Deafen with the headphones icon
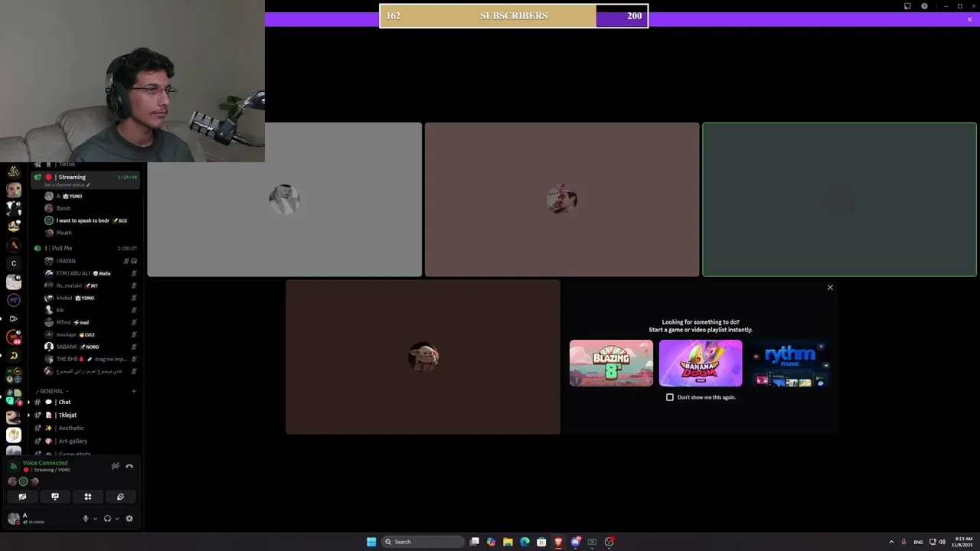This screenshot has height=551, width=980. tap(107, 518)
